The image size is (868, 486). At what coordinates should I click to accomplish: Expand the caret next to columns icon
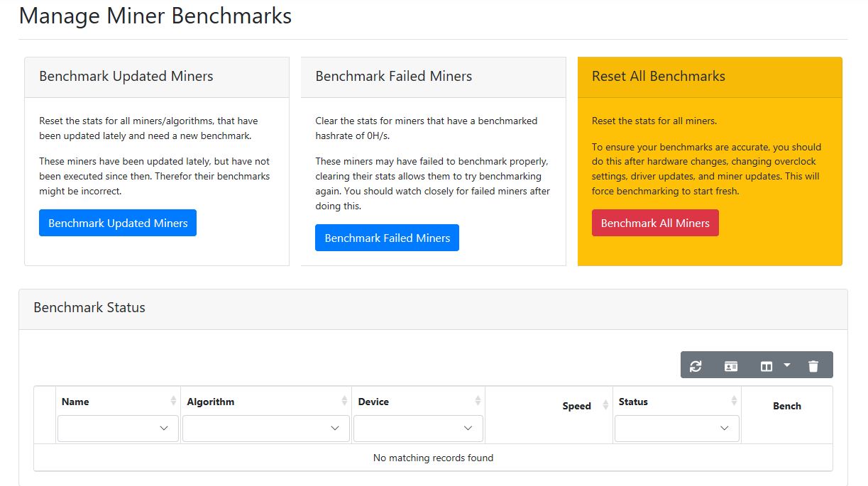tap(786, 365)
